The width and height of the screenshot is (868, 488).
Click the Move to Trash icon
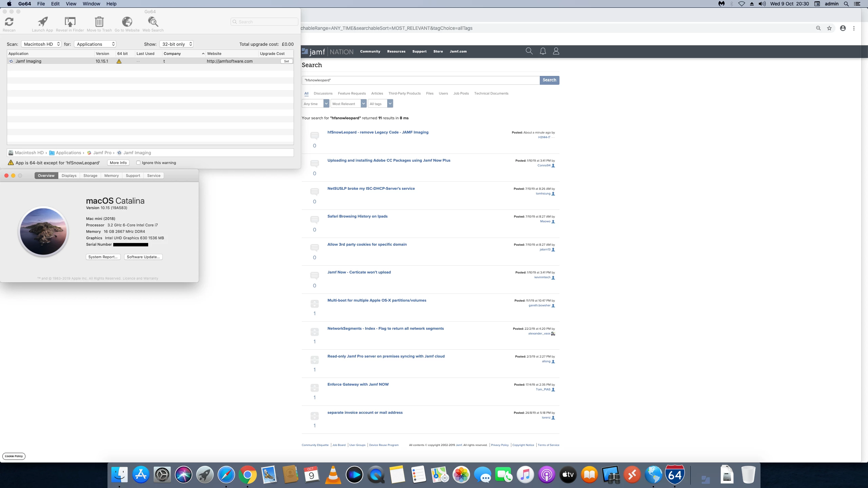[99, 22]
